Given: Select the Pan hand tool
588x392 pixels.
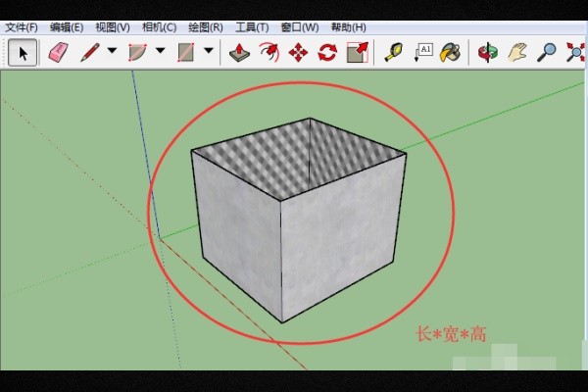Looking at the screenshot, I should pyautogui.click(x=517, y=53).
